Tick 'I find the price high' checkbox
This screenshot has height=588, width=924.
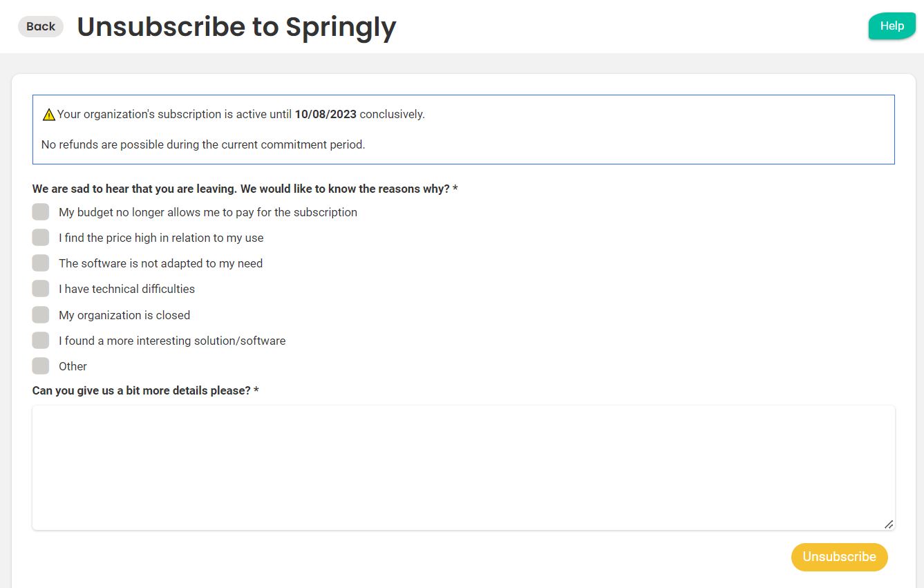(41, 238)
